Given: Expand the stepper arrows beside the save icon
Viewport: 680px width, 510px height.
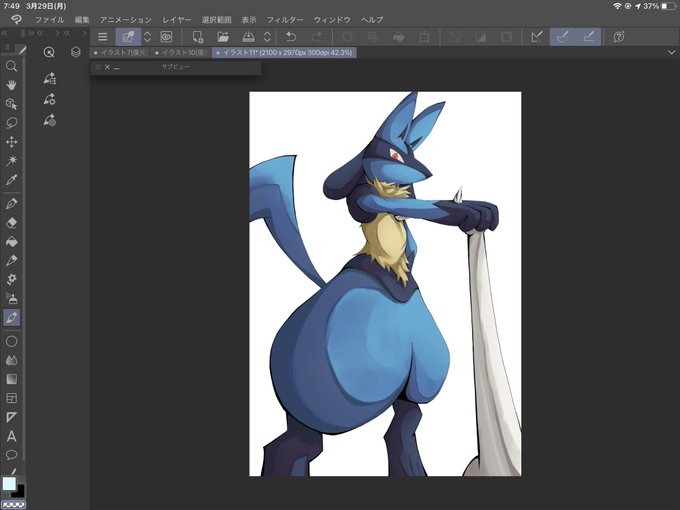Looking at the screenshot, I should 268,37.
